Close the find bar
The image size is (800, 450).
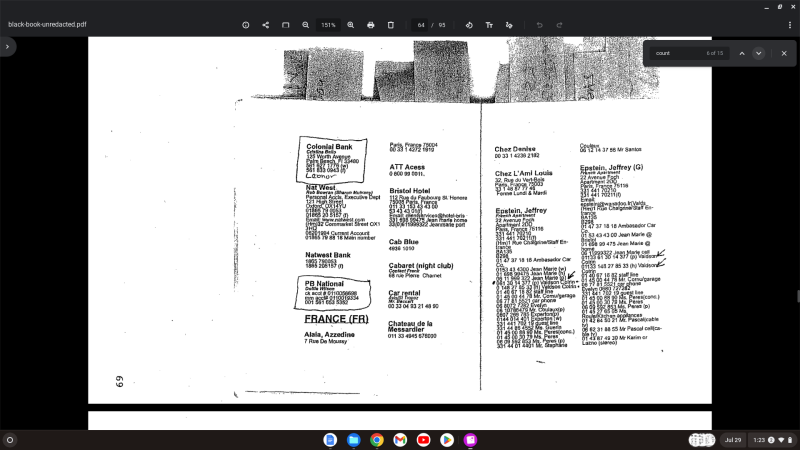784,53
